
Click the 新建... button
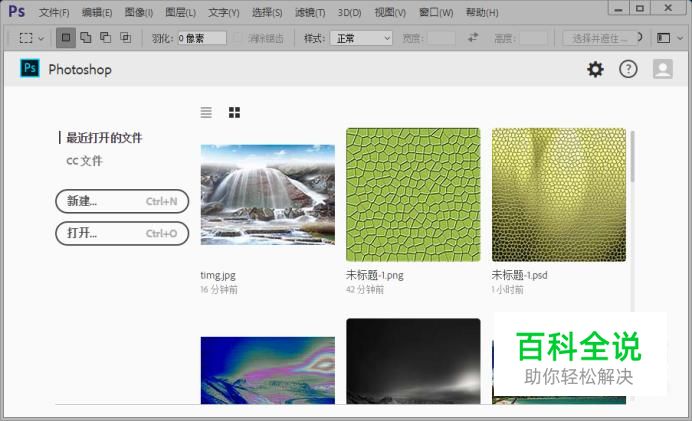[122, 201]
